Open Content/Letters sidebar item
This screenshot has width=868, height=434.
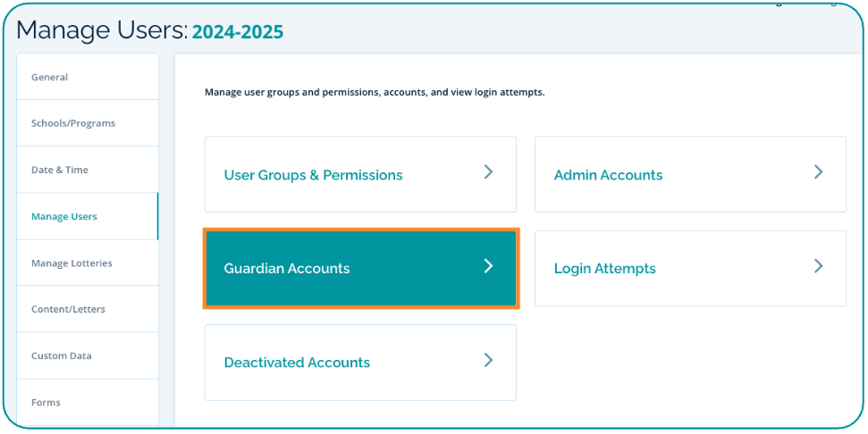[68, 310]
